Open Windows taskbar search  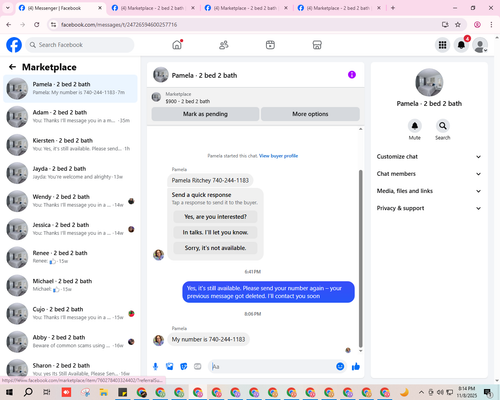(28, 392)
